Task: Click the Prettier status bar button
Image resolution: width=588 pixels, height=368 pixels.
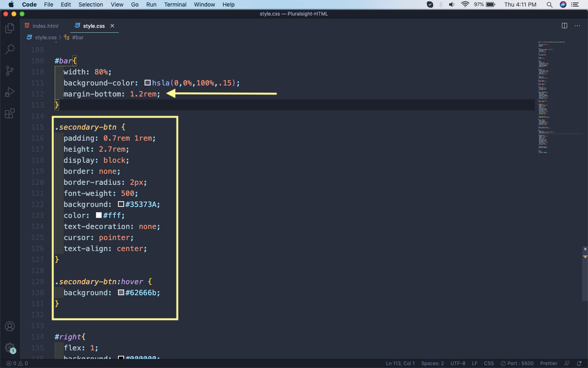Action: [548, 363]
